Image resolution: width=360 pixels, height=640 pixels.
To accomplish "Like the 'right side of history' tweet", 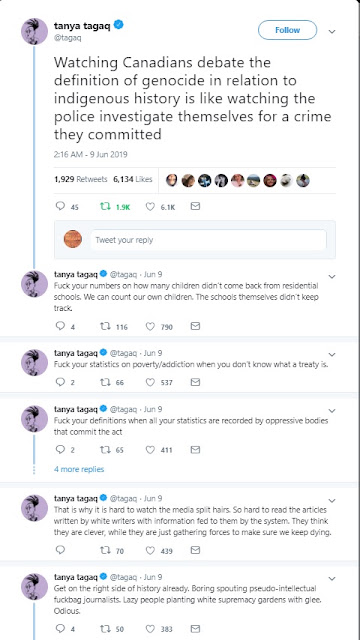I will [x=150, y=629].
